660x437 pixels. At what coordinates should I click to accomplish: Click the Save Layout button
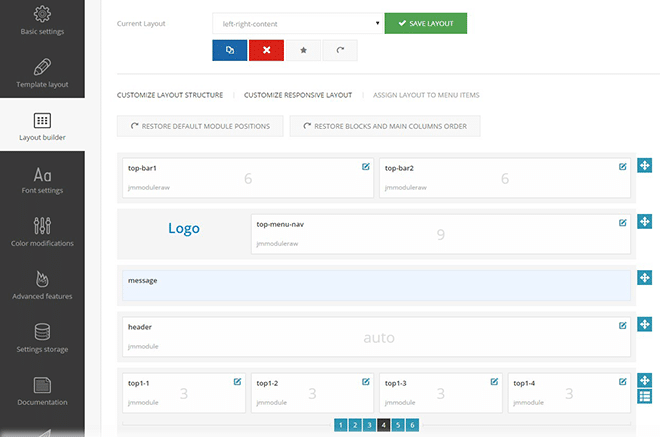click(x=426, y=23)
